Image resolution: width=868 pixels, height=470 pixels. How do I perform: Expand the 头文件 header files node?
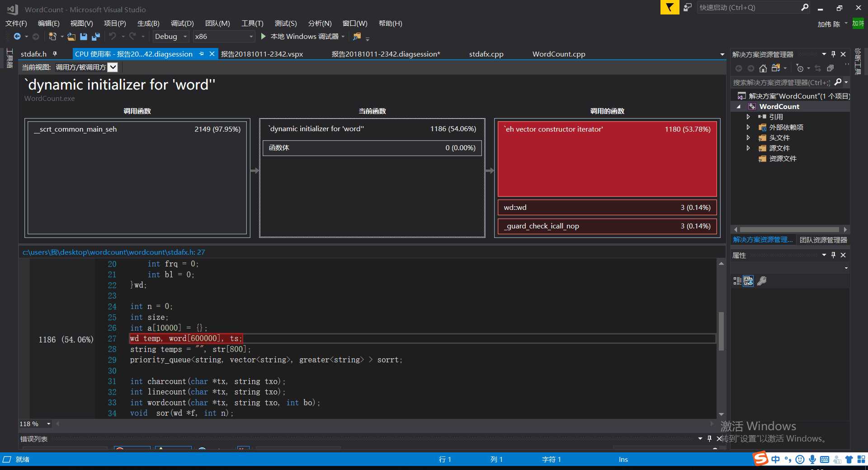pos(748,138)
